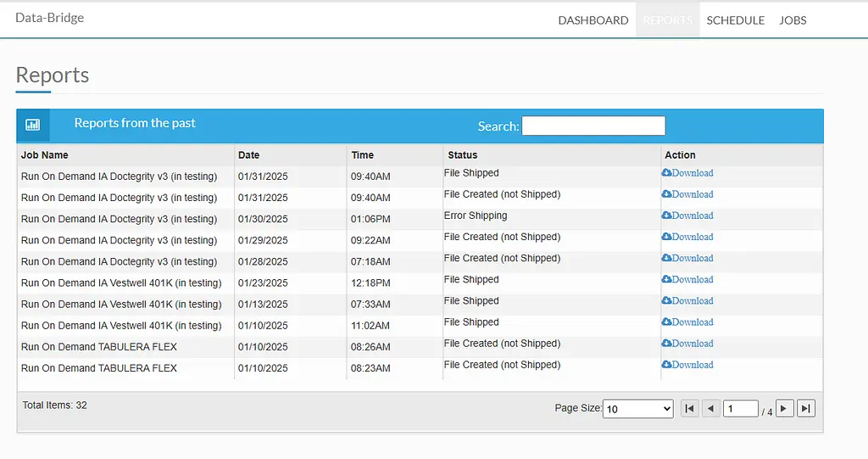Open the Jobs tab
This screenshot has width=868, height=459.
[x=793, y=20]
